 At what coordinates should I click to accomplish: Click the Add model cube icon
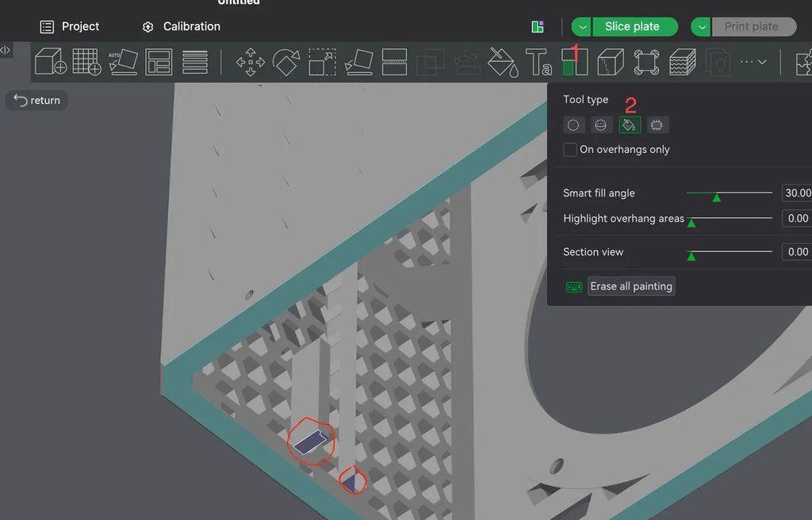51,62
